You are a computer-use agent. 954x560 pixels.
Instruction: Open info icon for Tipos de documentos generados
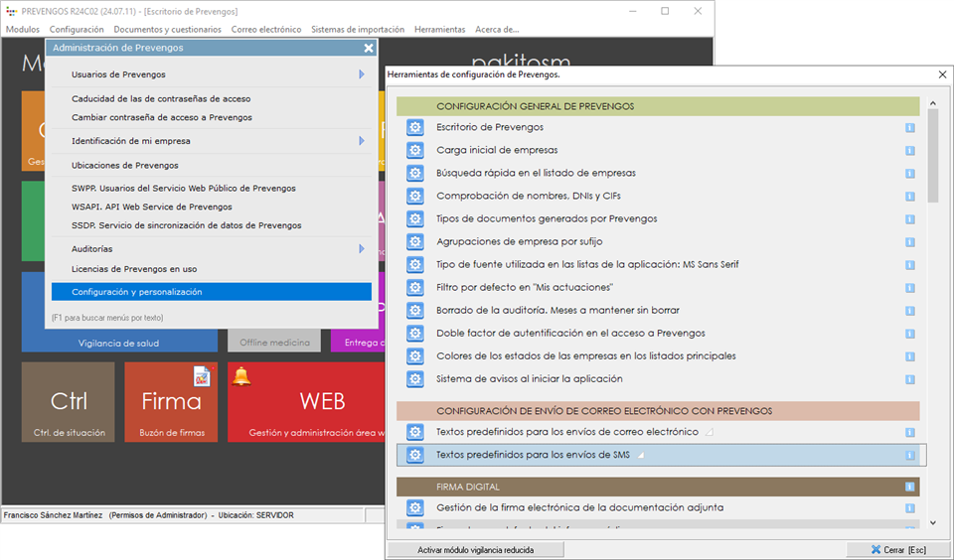909,218
